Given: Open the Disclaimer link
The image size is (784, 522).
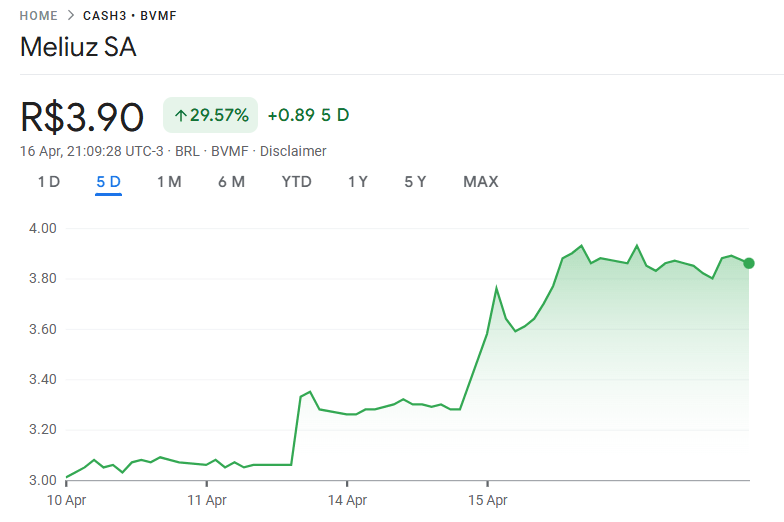Looking at the screenshot, I should (x=293, y=151).
